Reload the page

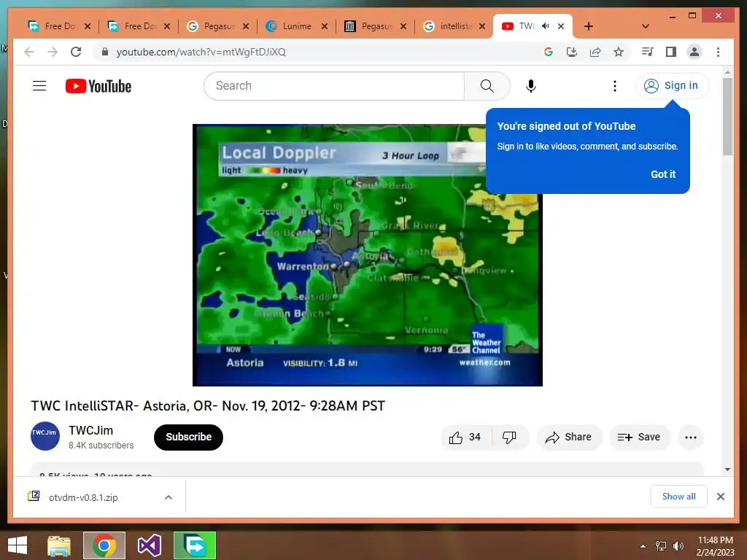tap(76, 52)
